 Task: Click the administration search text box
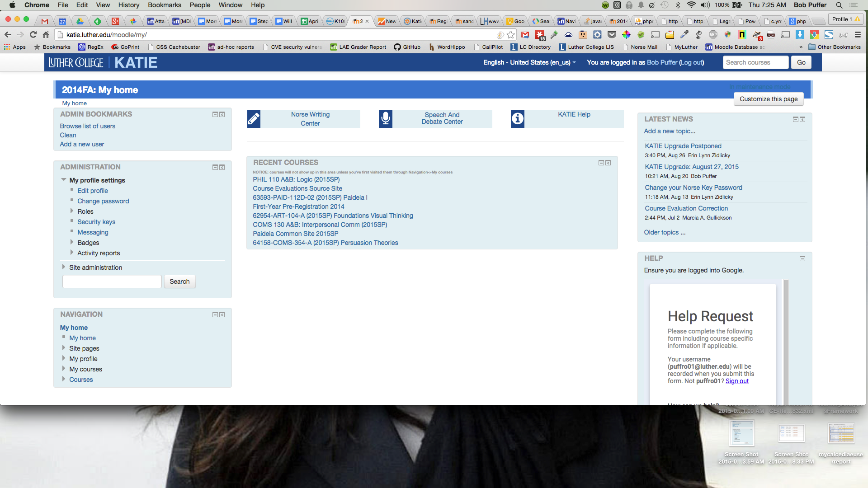pos(112,282)
